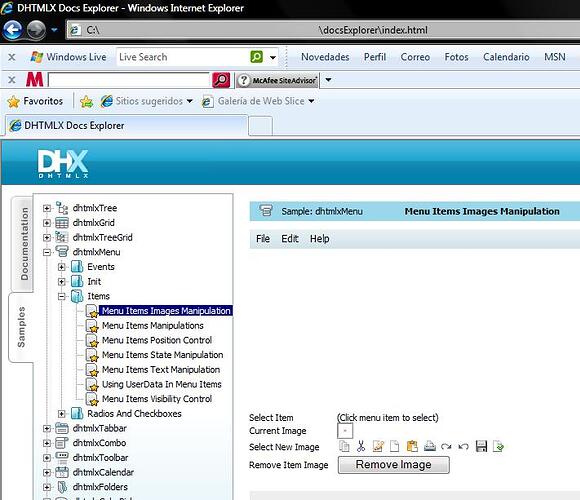The image size is (580, 500).
Task: Click the dhtmlxTabbar component icon
Action: tap(62, 428)
